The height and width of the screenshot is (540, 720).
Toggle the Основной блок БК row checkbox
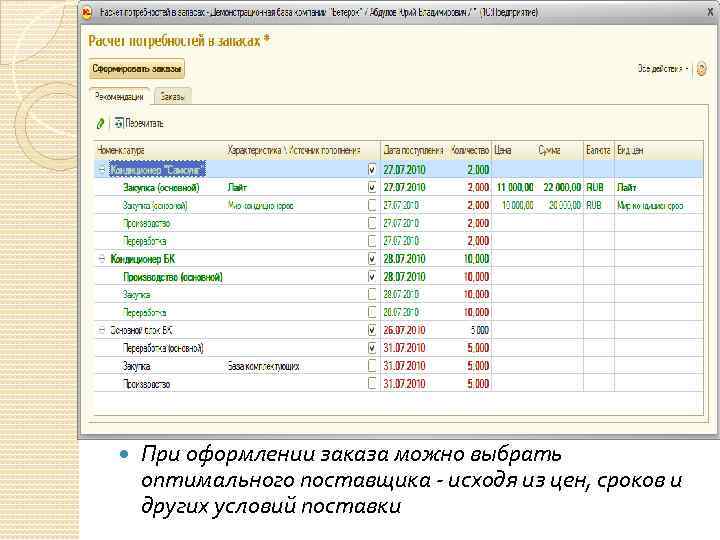[372, 330]
